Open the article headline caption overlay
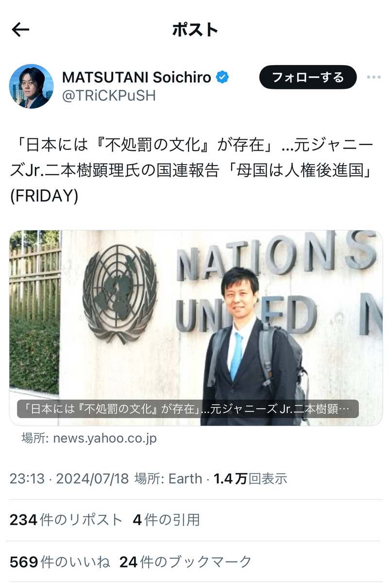 [x=187, y=409]
